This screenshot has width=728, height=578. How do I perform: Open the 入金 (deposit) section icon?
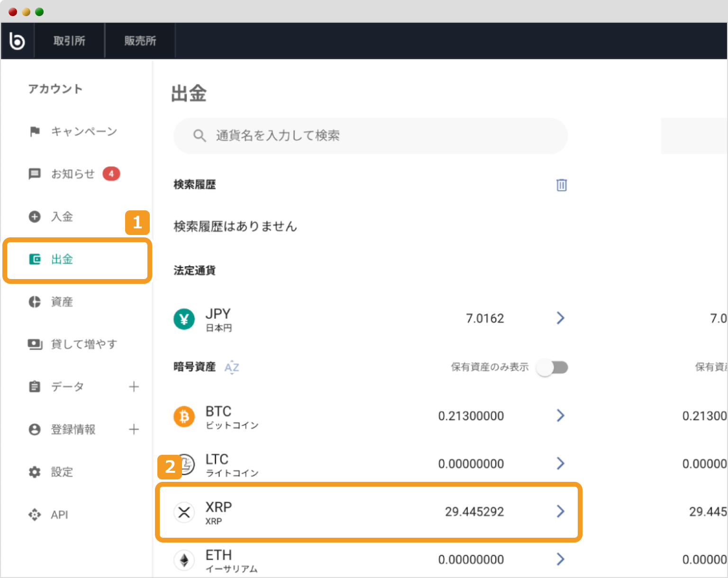point(35,217)
